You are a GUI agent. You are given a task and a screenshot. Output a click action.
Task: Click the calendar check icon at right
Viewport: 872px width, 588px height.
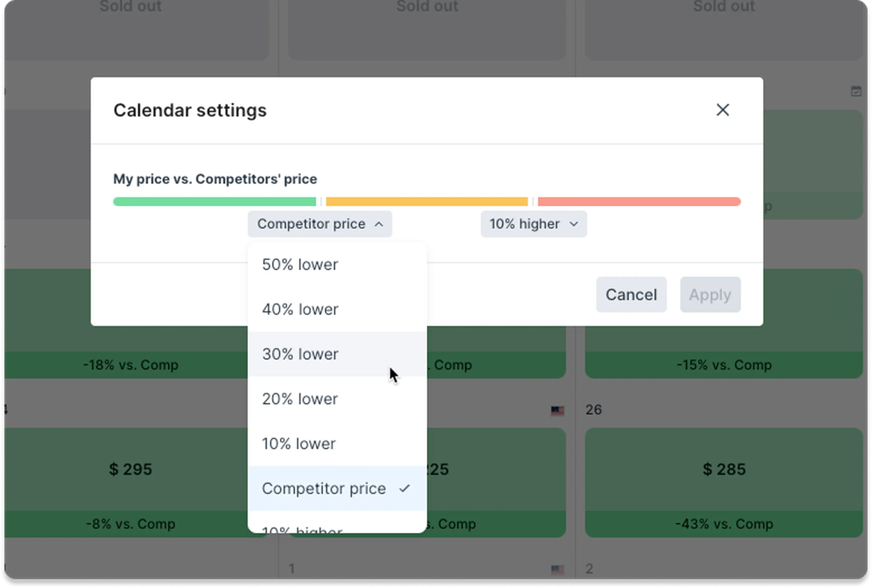(855, 91)
